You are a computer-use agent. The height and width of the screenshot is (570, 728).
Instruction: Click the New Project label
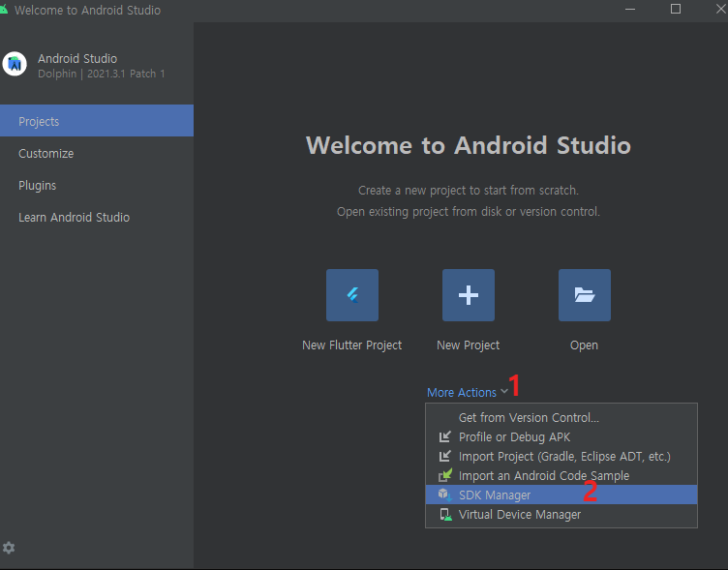(x=468, y=345)
